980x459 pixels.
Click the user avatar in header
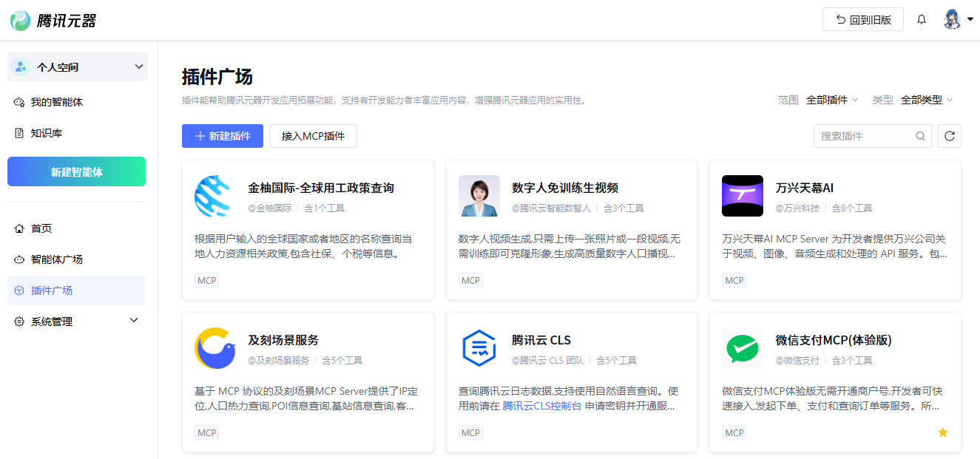tap(953, 19)
